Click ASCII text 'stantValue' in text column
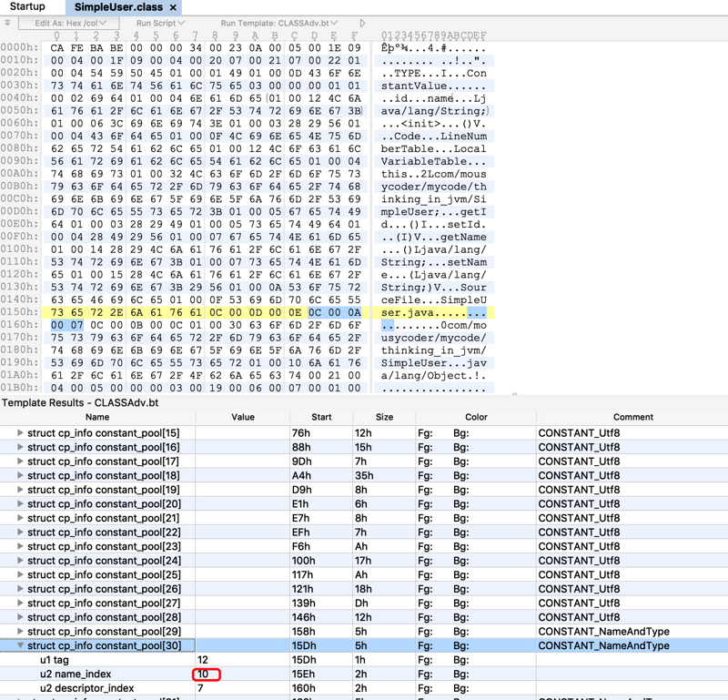Viewport: 728px width, 700px height. (414, 86)
